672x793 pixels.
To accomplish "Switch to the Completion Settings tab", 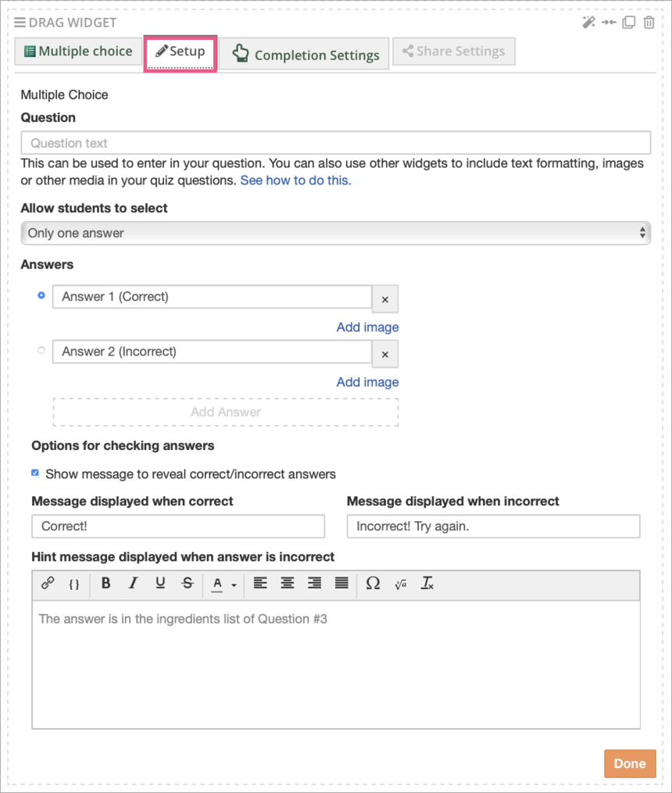I will click(304, 54).
